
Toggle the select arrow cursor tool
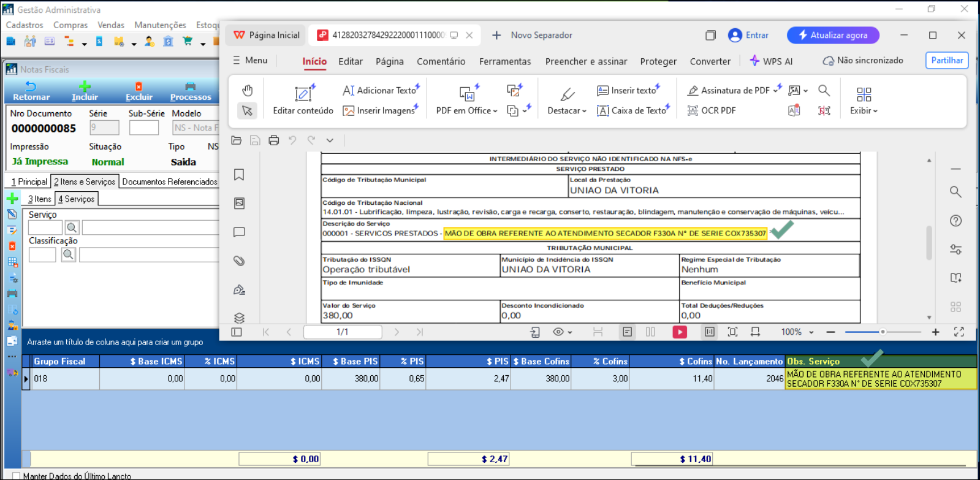tap(247, 110)
